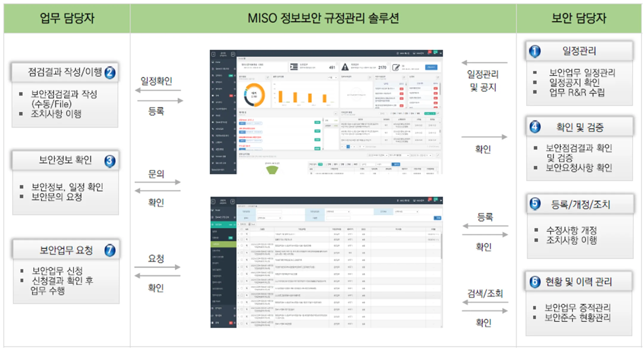Select the green highlighted submenu in list sidebar
This screenshot has width=644, height=353.
click(x=223, y=244)
